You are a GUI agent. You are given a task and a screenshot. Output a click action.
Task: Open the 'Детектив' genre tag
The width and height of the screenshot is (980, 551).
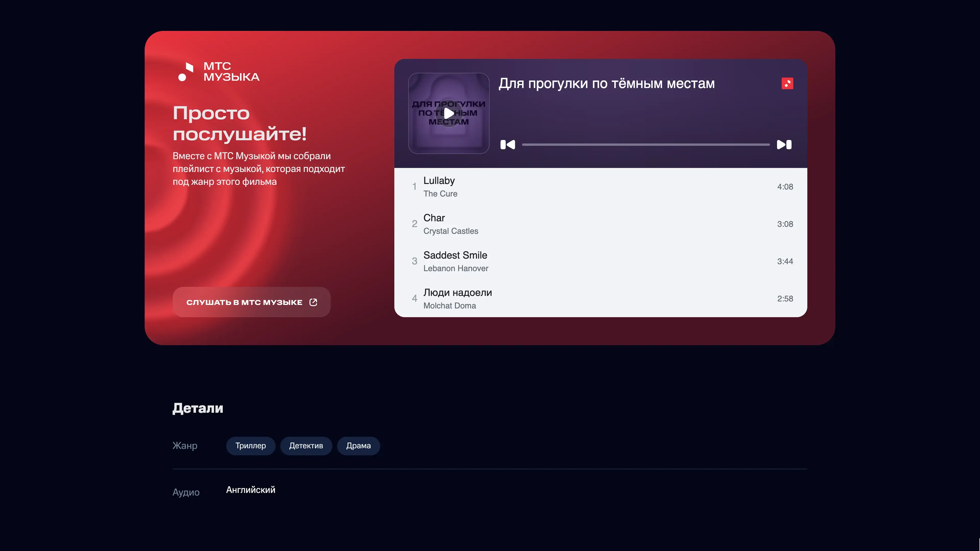coord(306,446)
